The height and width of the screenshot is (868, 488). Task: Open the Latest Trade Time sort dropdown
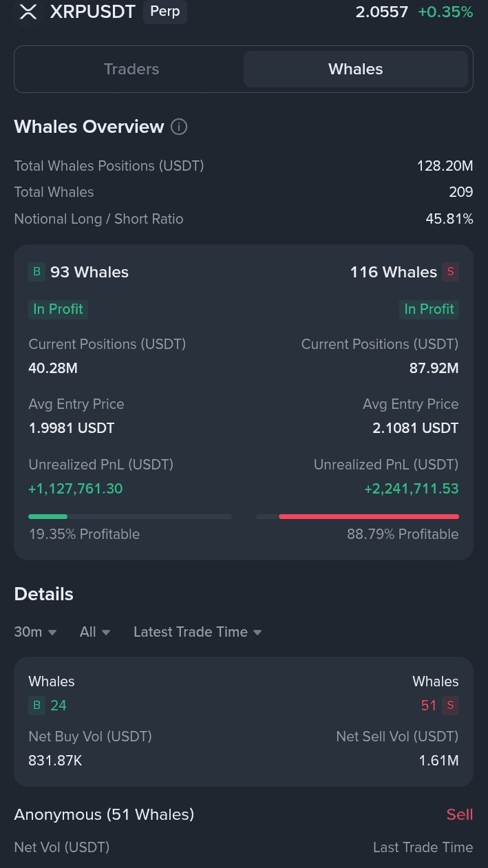point(198,632)
